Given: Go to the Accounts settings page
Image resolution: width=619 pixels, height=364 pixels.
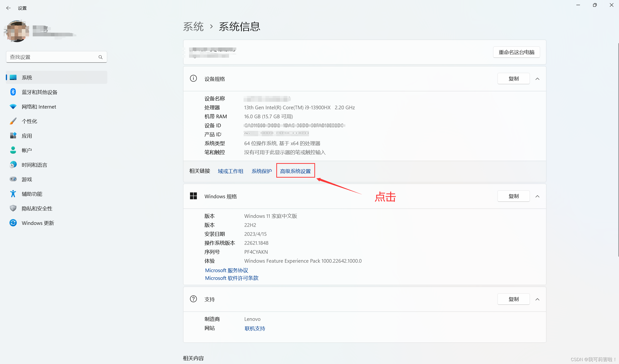Looking at the screenshot, I should [x=26, y=150].
